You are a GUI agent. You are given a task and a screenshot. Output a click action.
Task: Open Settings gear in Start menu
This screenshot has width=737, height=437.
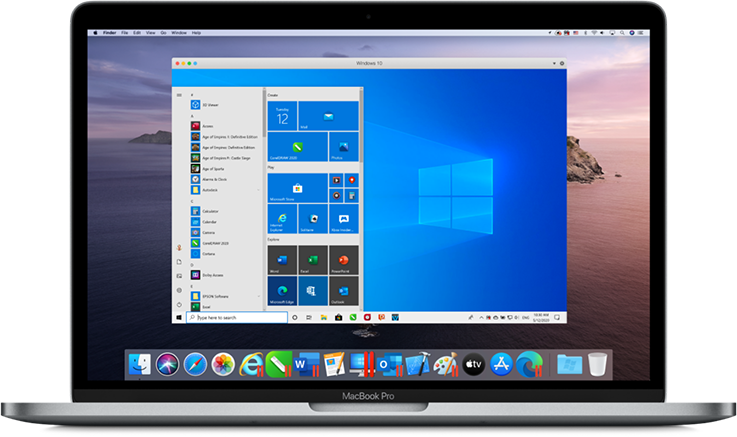(179, 290)
